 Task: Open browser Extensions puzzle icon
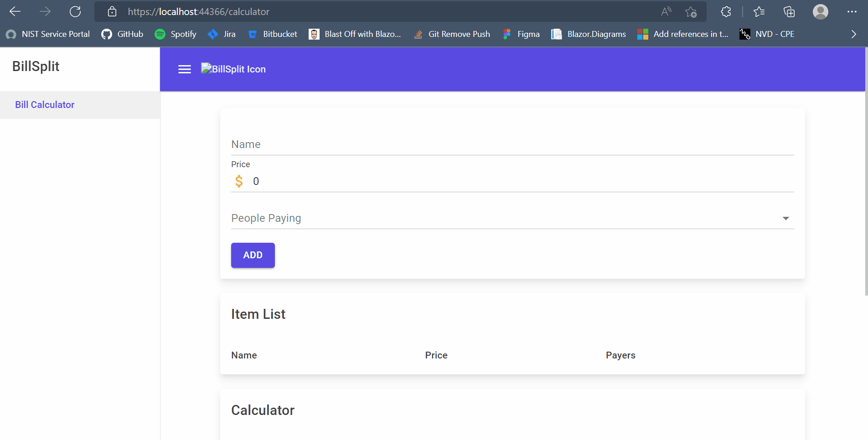point(726,12)
